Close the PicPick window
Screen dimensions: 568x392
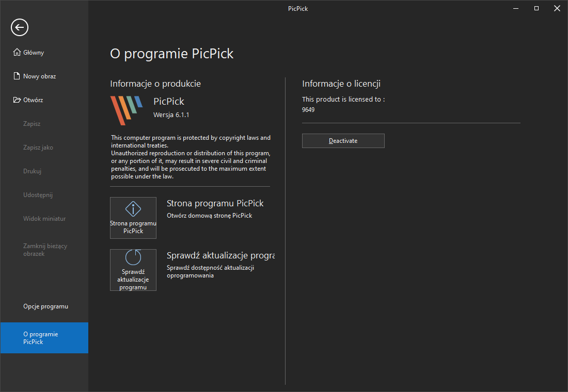tap(557, 8)
